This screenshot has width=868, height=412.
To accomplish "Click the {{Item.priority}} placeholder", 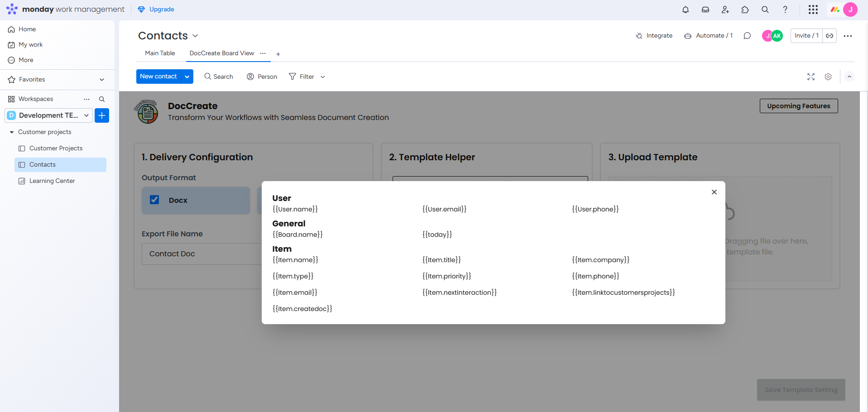I will (x=446, y=276).
